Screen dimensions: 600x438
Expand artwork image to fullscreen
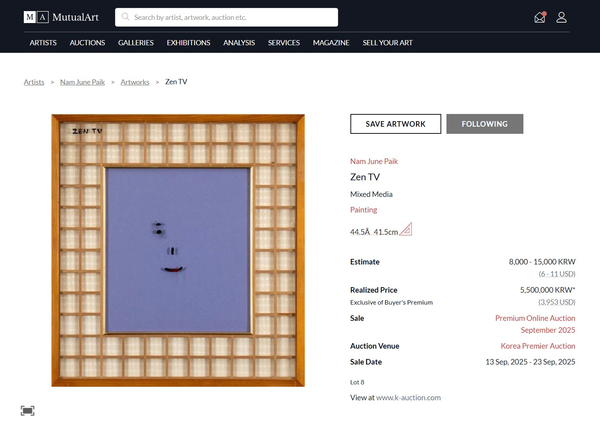pos(27,410)
